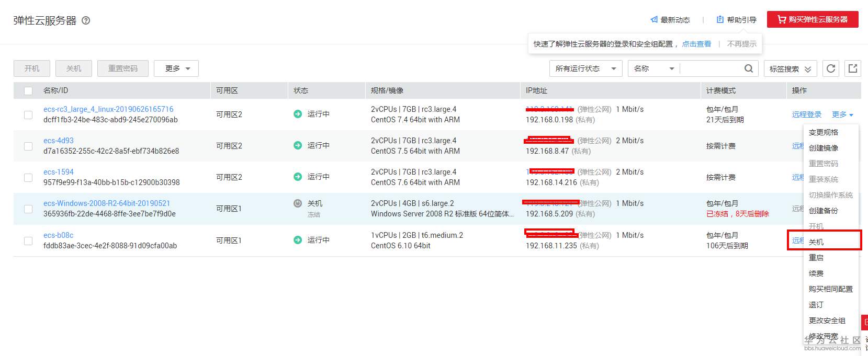
Task: Open 远程登录 for first server
Action: pyautogui.click(x=807, y=114)
